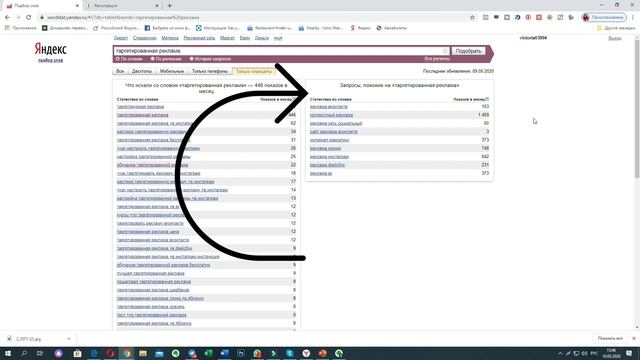Open the реклама фейсбук similar query
Screen dimensions: 640x360
[327, 165]
